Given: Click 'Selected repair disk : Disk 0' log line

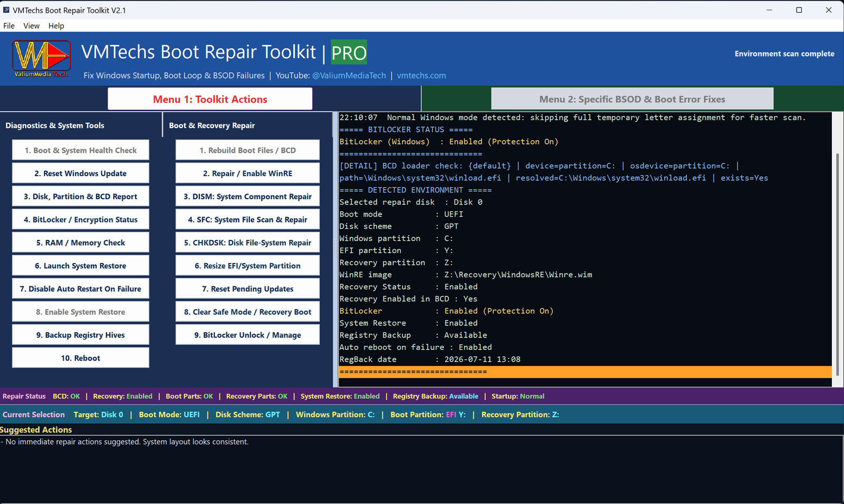Looking at the screenshot, I should point(411,202).
